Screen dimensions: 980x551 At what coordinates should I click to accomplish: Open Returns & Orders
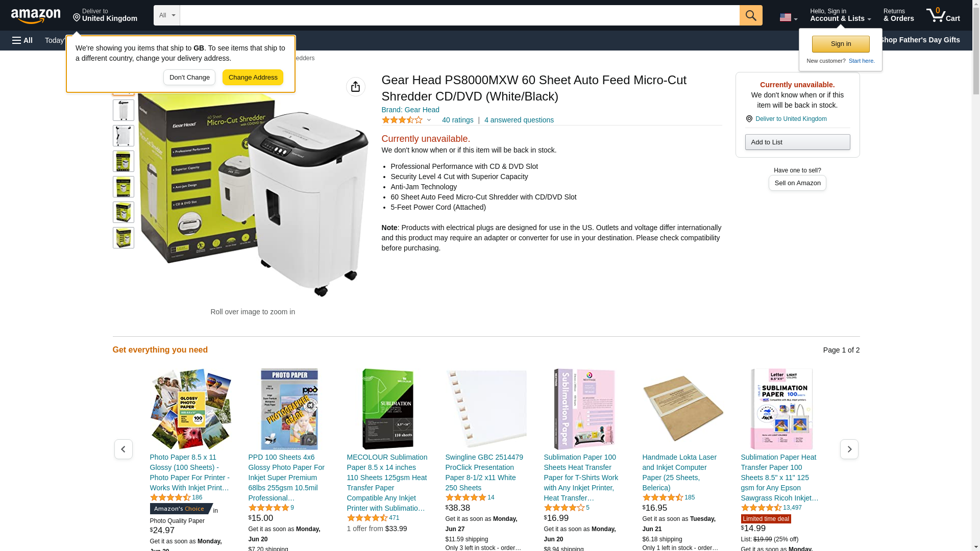[x=898, y=15]
